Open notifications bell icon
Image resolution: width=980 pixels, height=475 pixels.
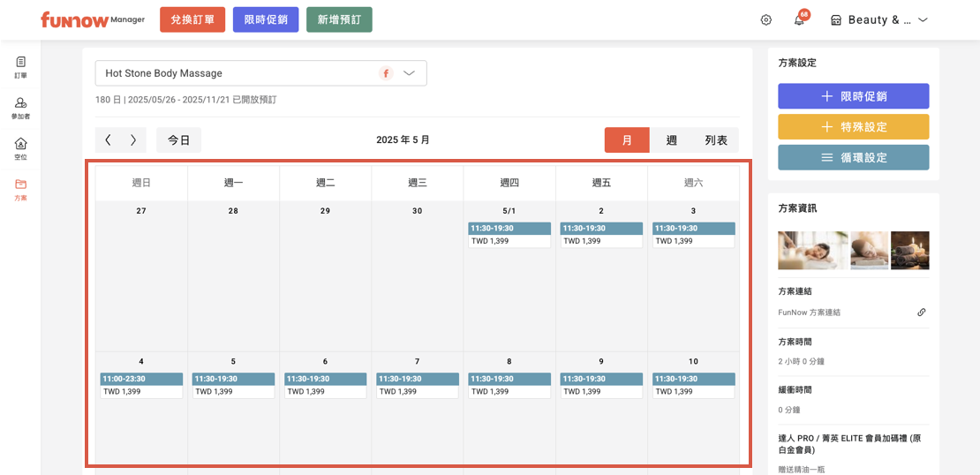[799, 20]
